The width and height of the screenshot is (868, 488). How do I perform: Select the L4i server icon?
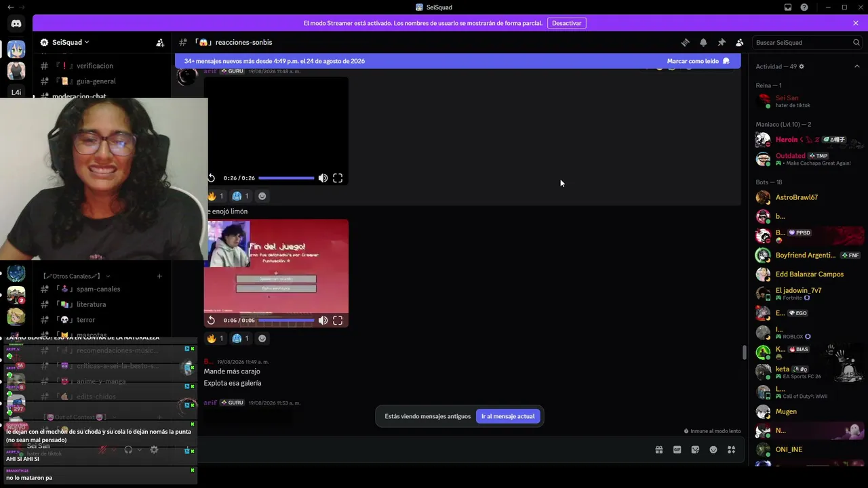pos(16,92)
